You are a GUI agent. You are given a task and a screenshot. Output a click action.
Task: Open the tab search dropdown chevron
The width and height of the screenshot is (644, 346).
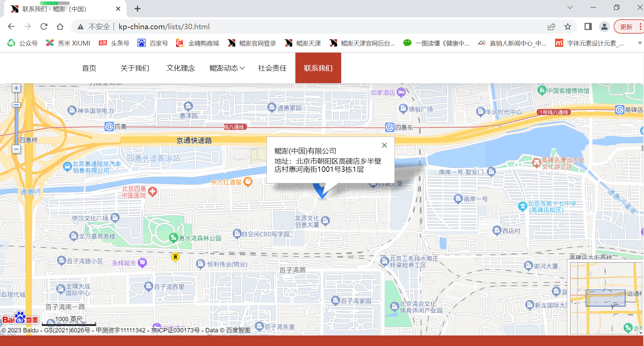(x=570, y=7)
